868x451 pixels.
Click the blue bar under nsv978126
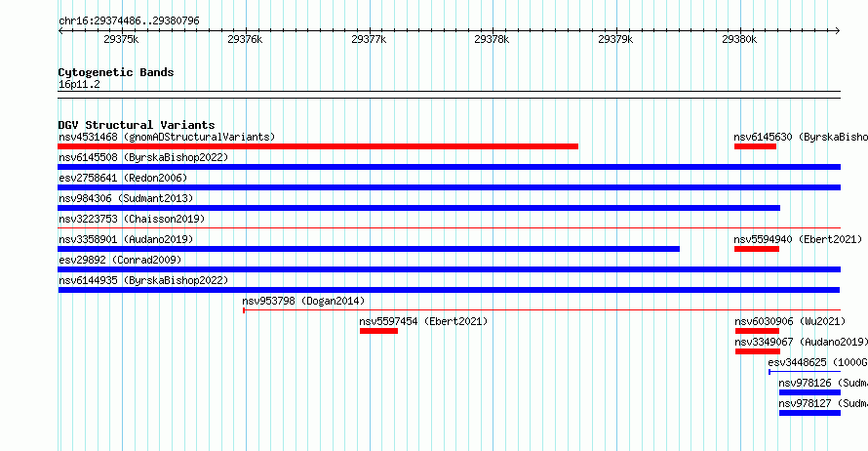(x=809, y=392)
